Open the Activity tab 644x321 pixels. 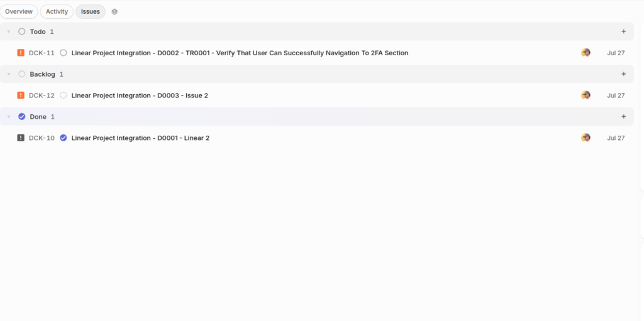(x=57, y=11)
